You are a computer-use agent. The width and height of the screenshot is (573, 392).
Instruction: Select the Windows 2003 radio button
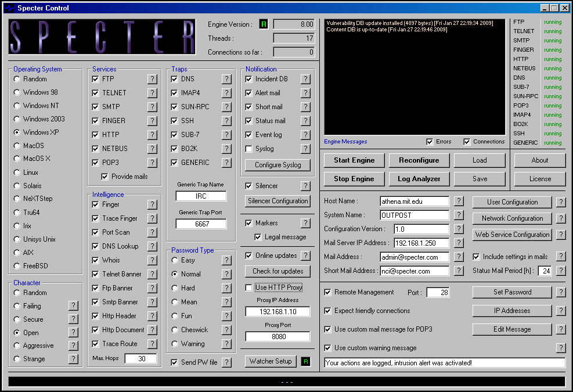coord(17,119)
